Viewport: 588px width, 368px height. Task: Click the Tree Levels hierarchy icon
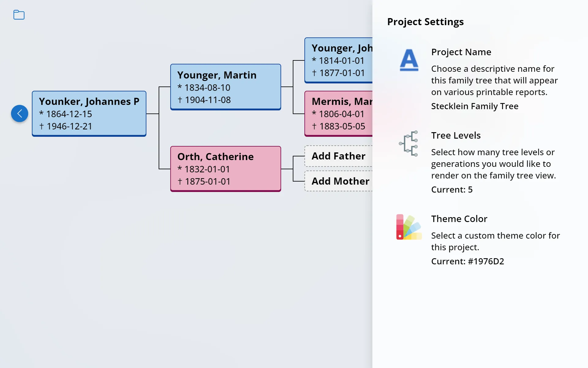click(x=409, y=143)
